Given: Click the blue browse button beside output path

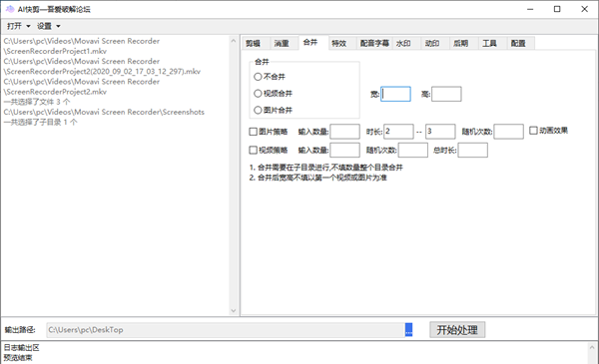Looking at the screenshot, I should pos(408,330).
